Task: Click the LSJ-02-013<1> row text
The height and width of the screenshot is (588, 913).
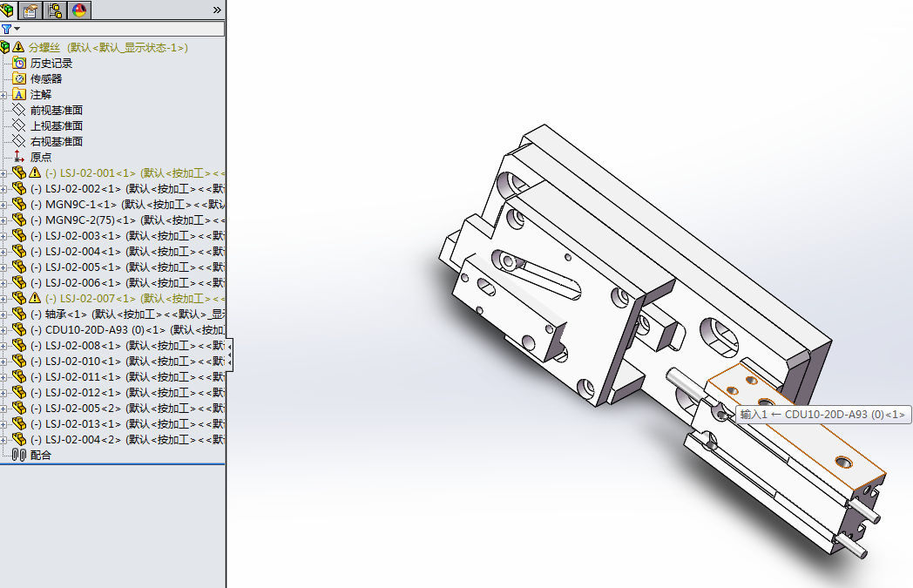Action: click(x=127, y=424)
